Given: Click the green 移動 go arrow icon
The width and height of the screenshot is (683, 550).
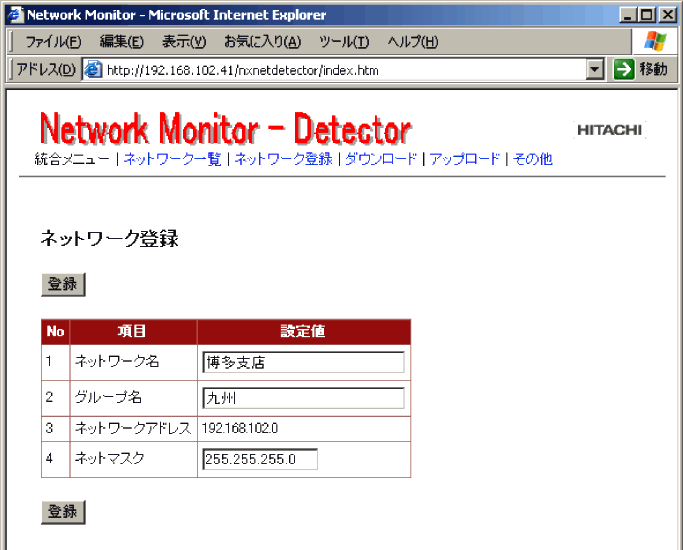Looking at the screenshot, I should click(623, 69).
